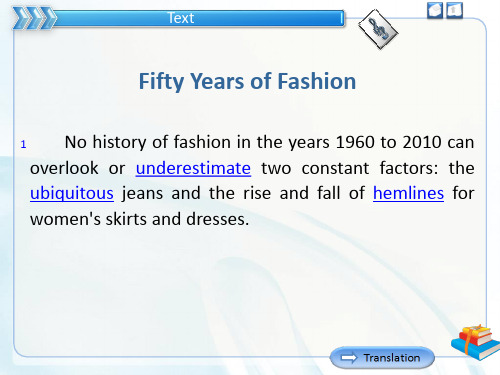The width and height of the screenshot is (500, 375).
Task: Click the title 'Fifty Years of Fashion'
Action: [x=247, y=81]
